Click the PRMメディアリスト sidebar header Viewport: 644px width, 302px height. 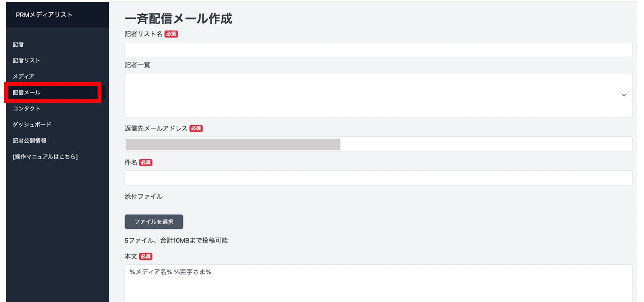(x=44, y=15)
